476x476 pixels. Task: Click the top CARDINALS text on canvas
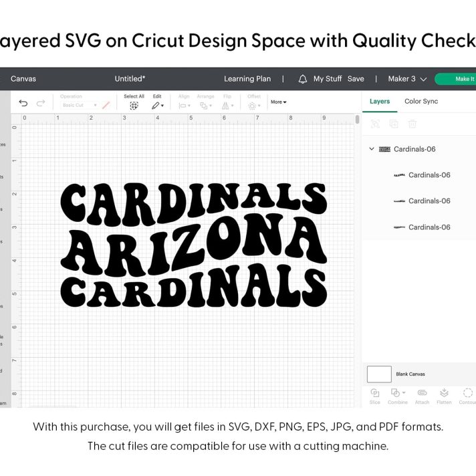[x=194, y=204]
